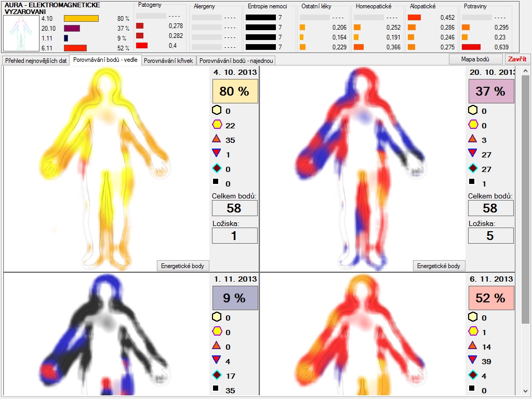
Task: Switch to the Přehled nejnovějších dat tab
Action: (x=35, y=61)
